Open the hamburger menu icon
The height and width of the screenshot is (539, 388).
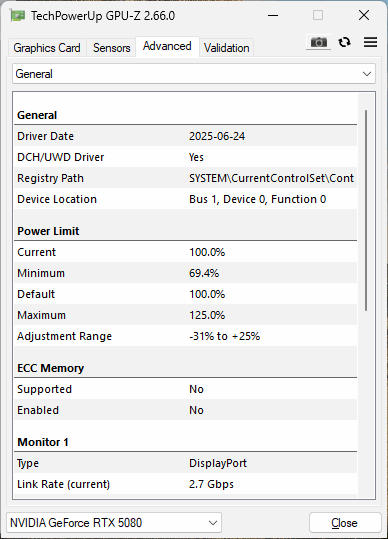coord(370,42)
